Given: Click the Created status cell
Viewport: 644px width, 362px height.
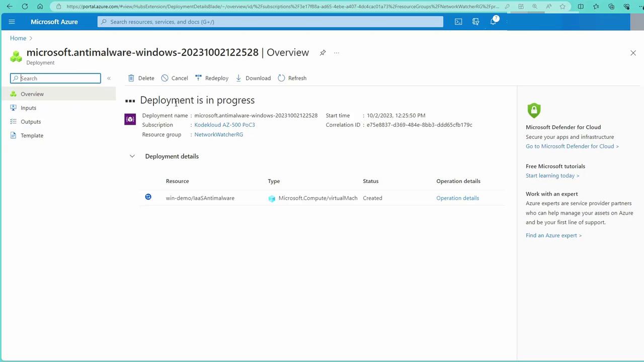Looking at the screenshot, I should tap(372, 198).
